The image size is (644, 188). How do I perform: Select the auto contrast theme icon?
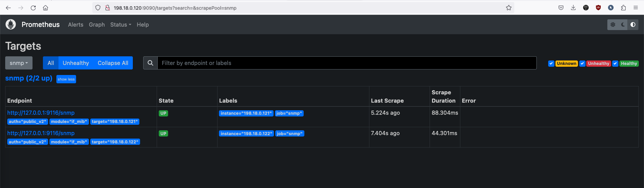coord(633,25)
